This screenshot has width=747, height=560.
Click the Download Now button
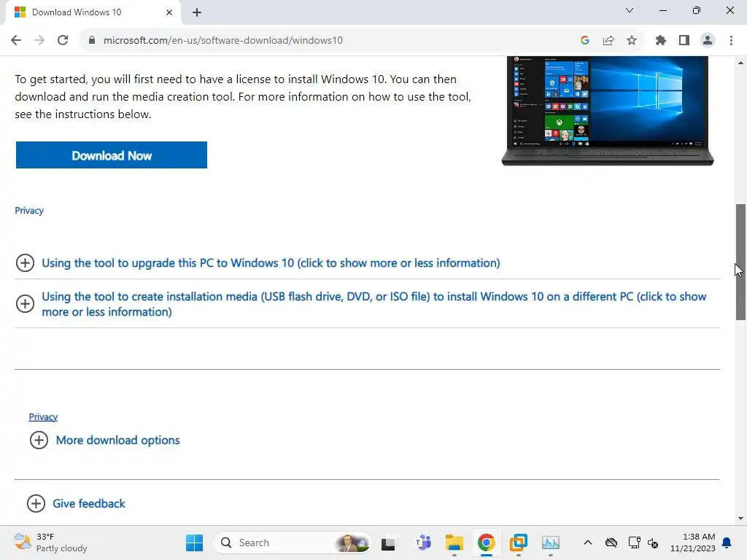coord(112,155)
